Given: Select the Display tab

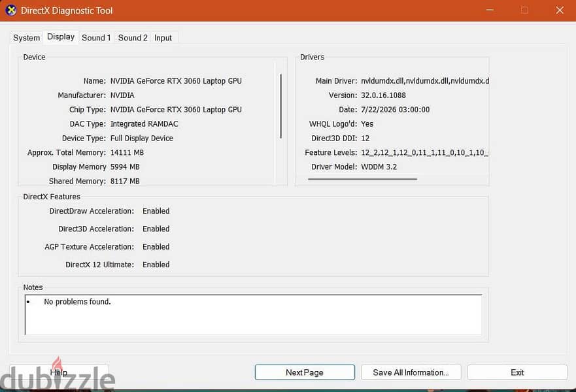Looking at the screenshot, I should click(61, 37).
